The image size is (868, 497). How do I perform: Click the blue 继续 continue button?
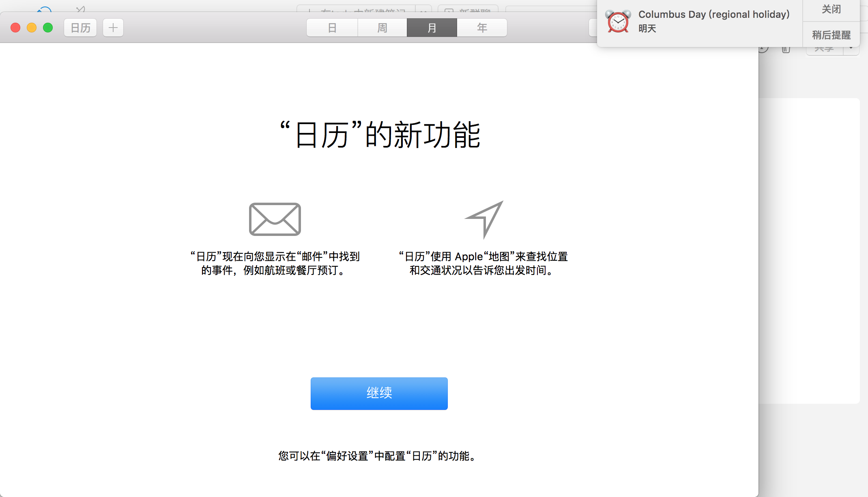click(379, 393)
